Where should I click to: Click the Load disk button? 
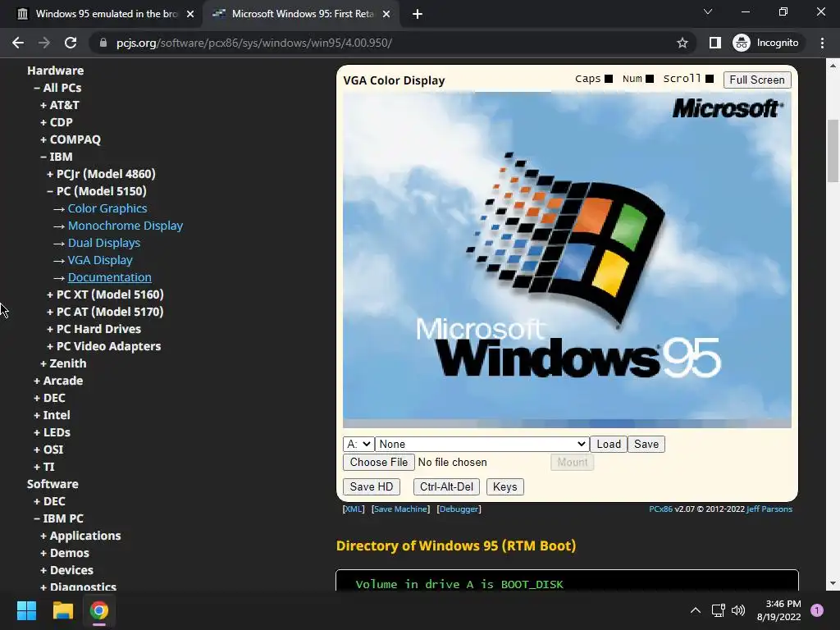609,444
